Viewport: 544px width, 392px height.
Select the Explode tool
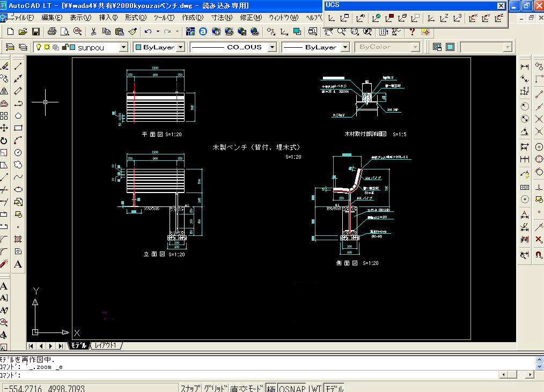[4, 264]
